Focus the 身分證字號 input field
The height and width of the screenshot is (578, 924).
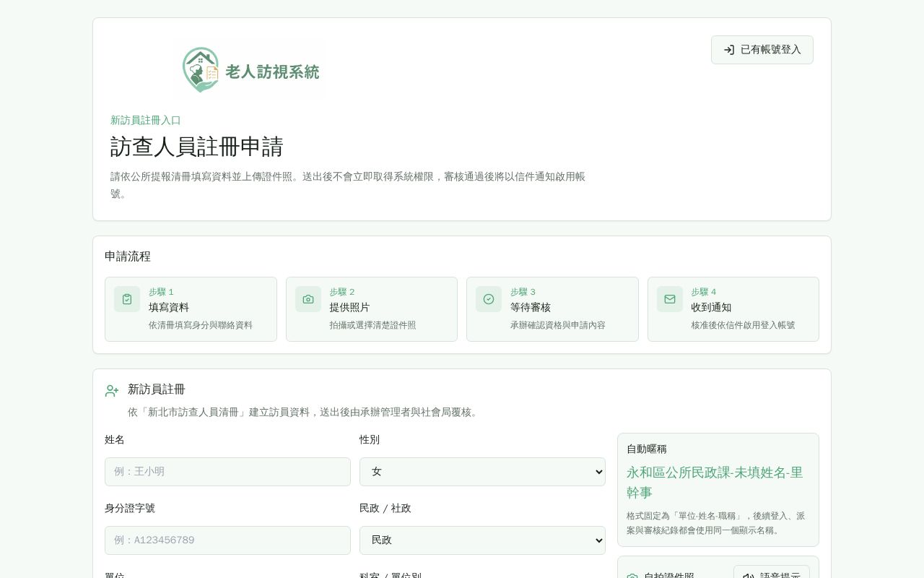[x=227, y=540]
